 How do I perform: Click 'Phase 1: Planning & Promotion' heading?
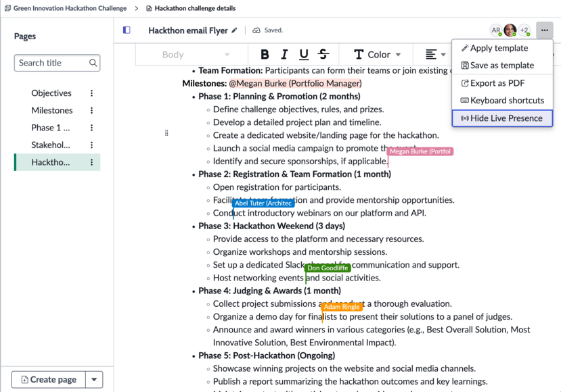[x=279, y=97]
